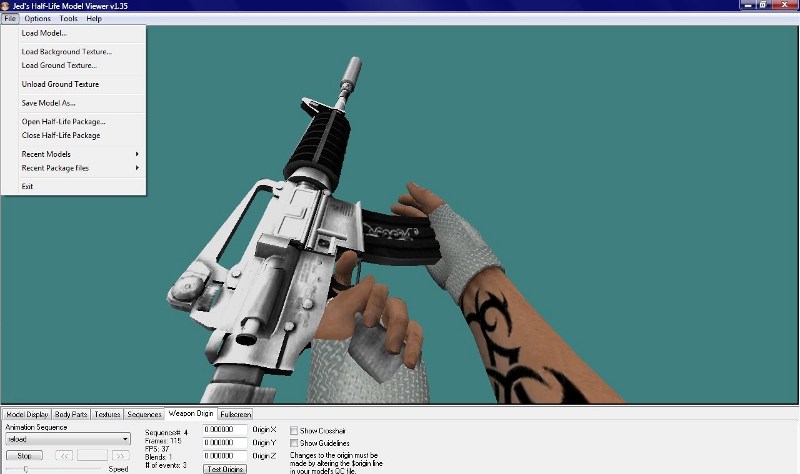Image resolution: width=800 pixels, height=474 pixels.
Task: Click the app icon in the title bar
Action: tap(7, 5)
